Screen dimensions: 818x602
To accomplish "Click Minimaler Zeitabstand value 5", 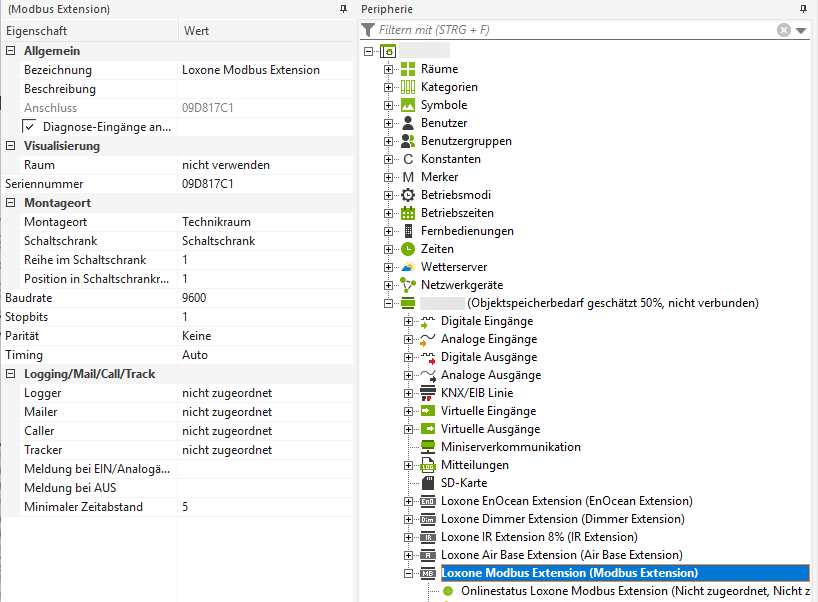I will tap(266, 507).
